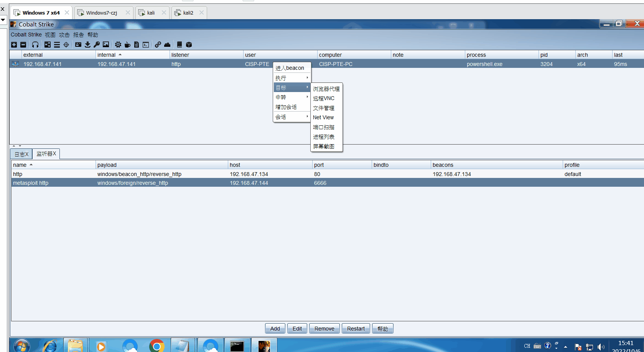This screenshot has height=352, width=644.
Task: Switch to the 日志X tab
Action: [x=21, y=154]
